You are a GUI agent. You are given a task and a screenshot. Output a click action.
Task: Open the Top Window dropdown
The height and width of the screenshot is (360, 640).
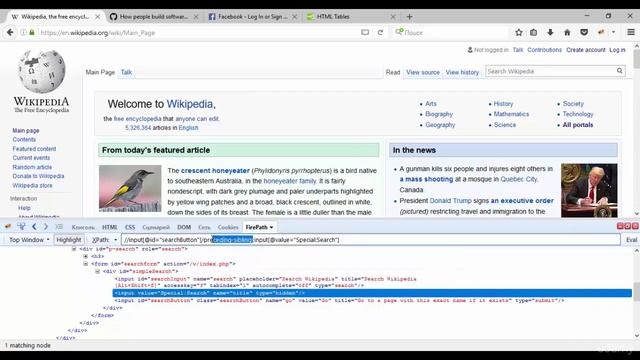tap(29, 240)
